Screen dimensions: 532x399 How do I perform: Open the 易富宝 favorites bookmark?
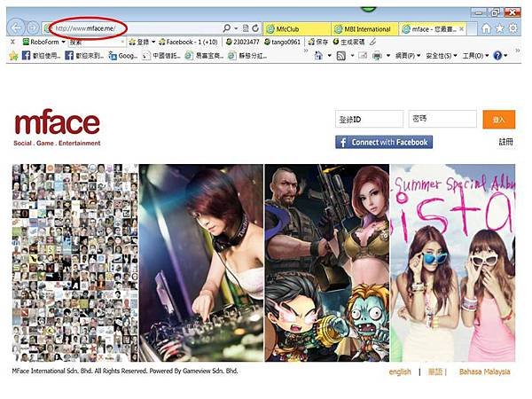204,55
